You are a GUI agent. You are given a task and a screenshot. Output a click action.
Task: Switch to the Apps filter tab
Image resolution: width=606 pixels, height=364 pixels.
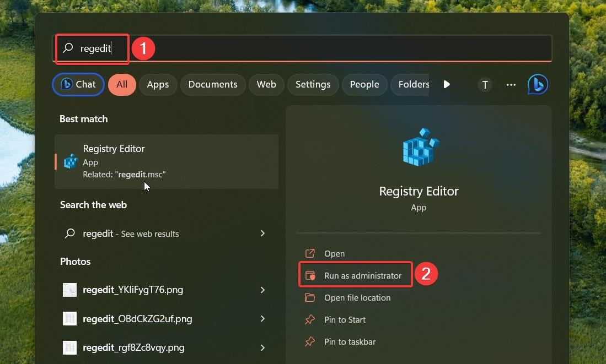(158, 85)
